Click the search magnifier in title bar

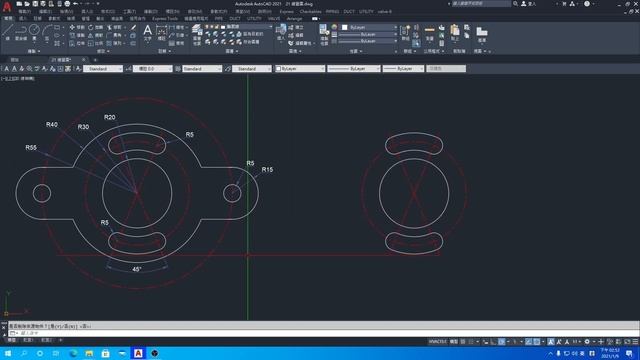point(516,4)
